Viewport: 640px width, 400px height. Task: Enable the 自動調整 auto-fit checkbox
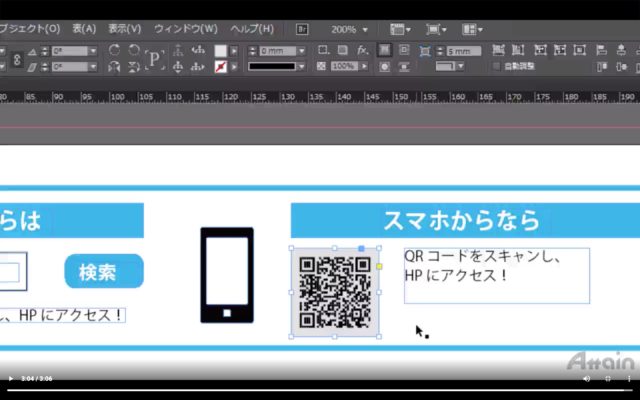496,66
